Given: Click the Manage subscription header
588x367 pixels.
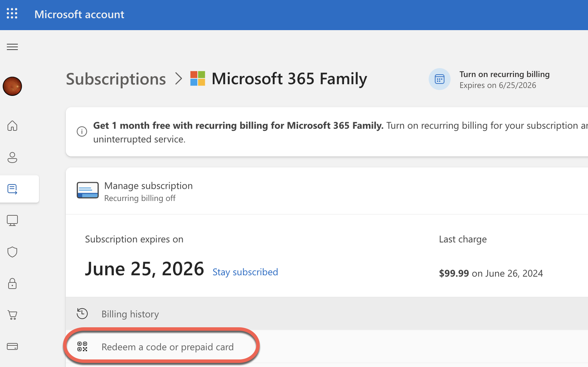Looking at the screenshot, I should (148, 186).
